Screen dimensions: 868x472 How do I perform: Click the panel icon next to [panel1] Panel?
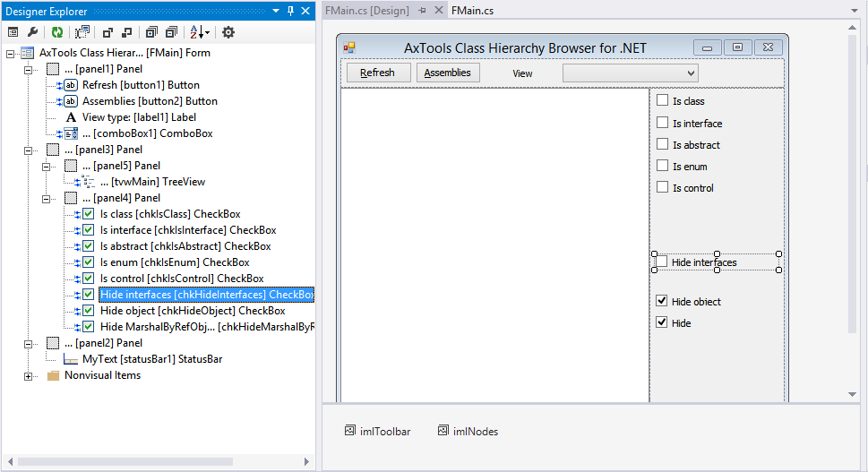53,69
